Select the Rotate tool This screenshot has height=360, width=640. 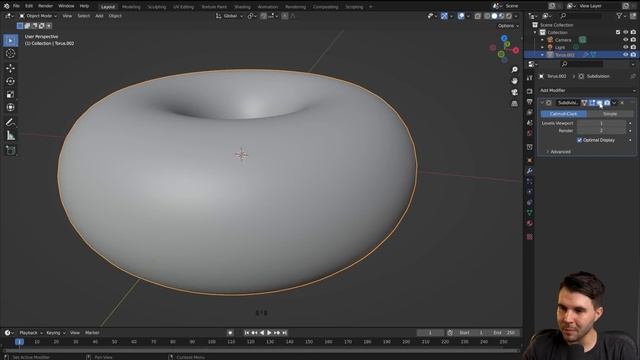[11, 81]
